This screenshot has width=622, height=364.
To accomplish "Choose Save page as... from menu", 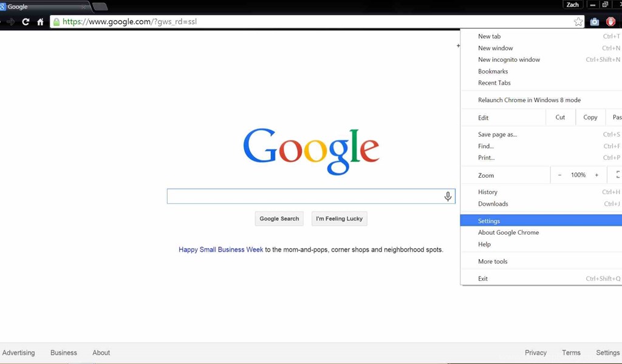I will (x=541, y=135).
